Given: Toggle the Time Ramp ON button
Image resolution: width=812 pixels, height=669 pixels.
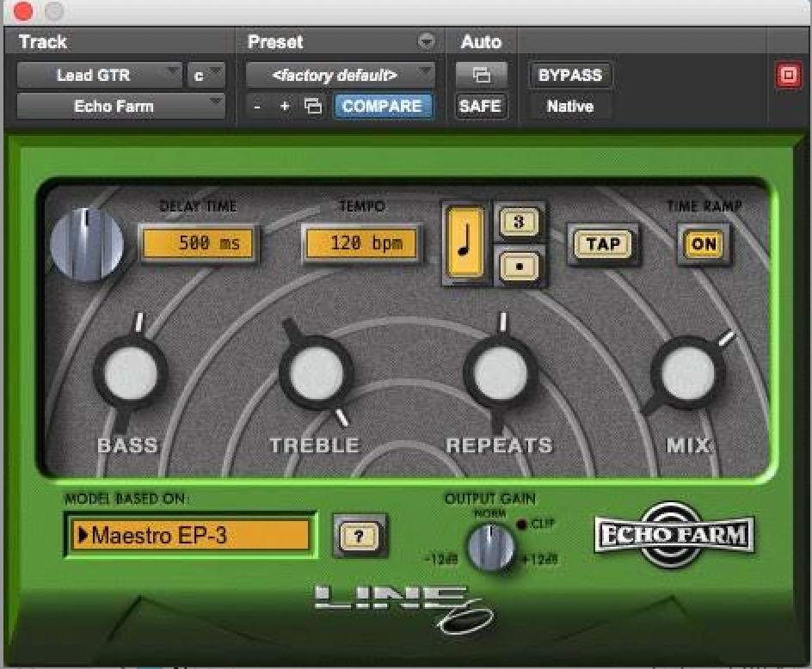Looking at the screenshot, I should click(x=704, y=244).
